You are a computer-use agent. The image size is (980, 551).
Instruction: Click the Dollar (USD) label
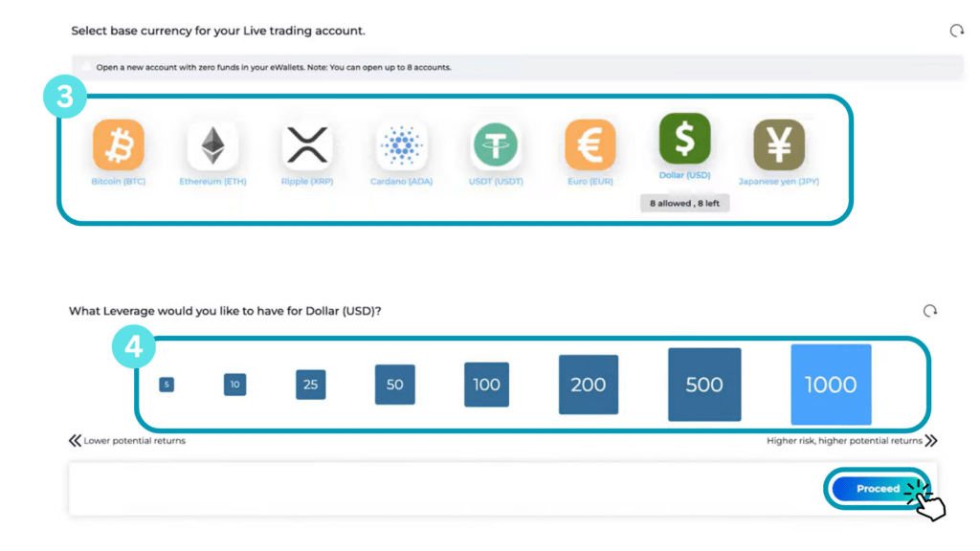click(684, 175)
